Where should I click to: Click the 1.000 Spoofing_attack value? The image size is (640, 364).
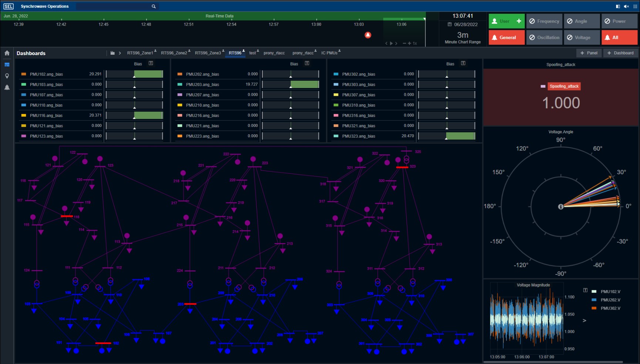pos(561,103)
